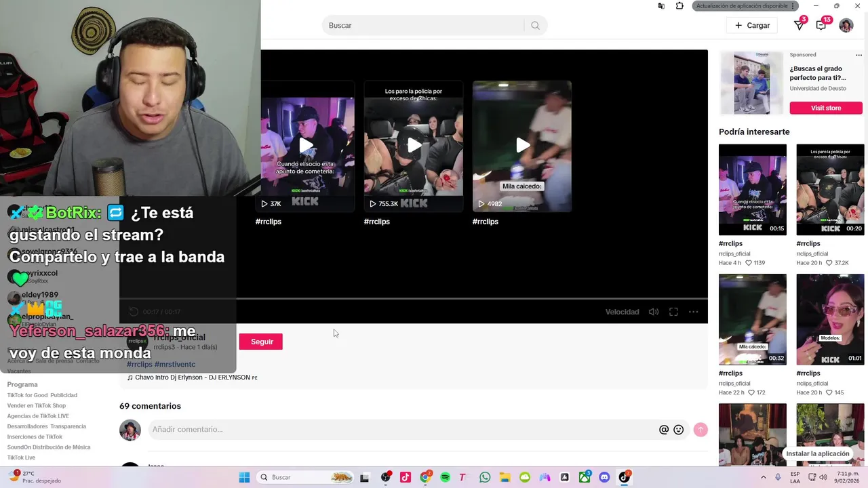Open the Sponsored ad's three-dot menu
The height and width of the screenshot is (488, 868).
tap(859, 55)
